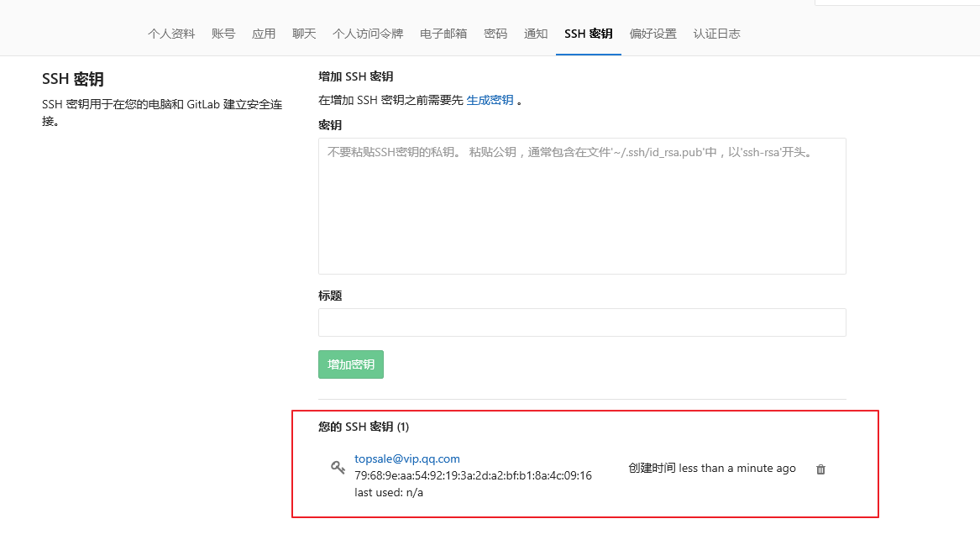Click the 生成密钥 link
This screenshot has height=545, width=980.
click(490, 100)
